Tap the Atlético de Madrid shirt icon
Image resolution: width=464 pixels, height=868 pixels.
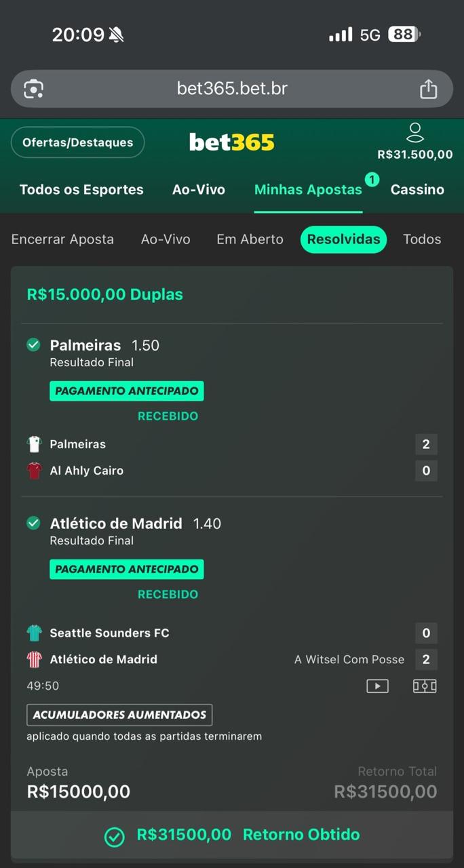(x=33, y=659)
